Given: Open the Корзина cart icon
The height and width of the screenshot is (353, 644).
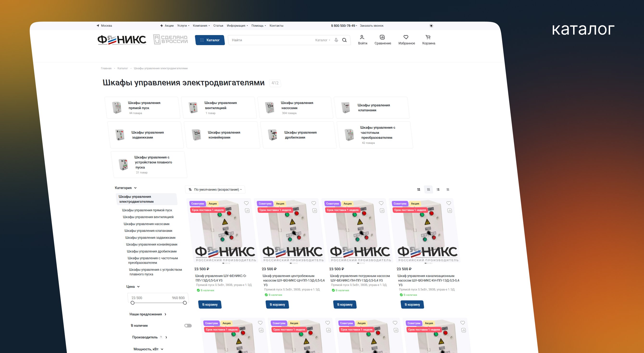Looking at the screenshot, I should click(x=428, y=37).
